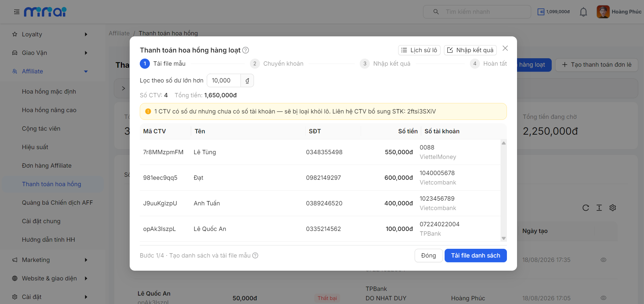View details eye icon for 17:35 row
Screen dimensions: 644x304
(604, 260)
